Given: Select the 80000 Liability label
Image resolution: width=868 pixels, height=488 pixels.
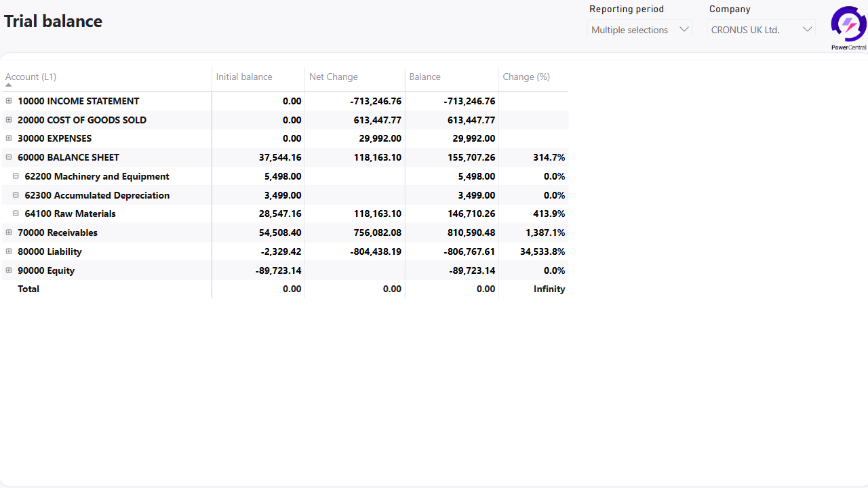Looking at the screenshot, I should click(x=50, y=251).
